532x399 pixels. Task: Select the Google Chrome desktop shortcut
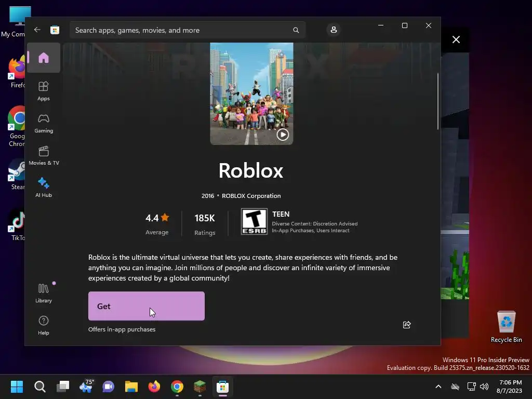click(x=16, y=127)
